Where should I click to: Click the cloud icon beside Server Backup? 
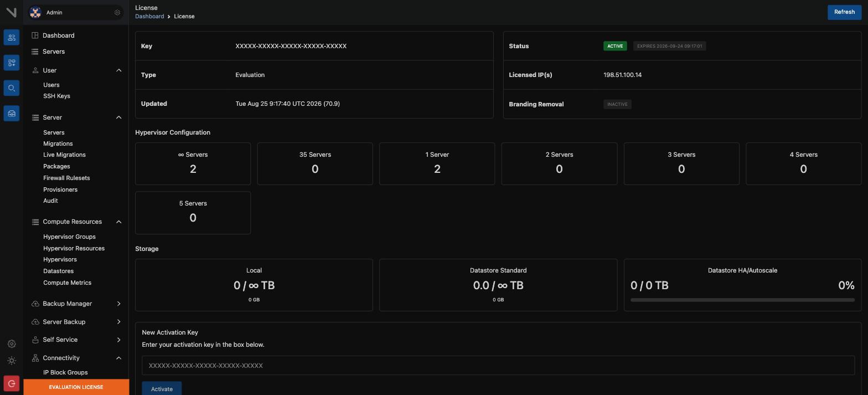(x=35, y=322)
